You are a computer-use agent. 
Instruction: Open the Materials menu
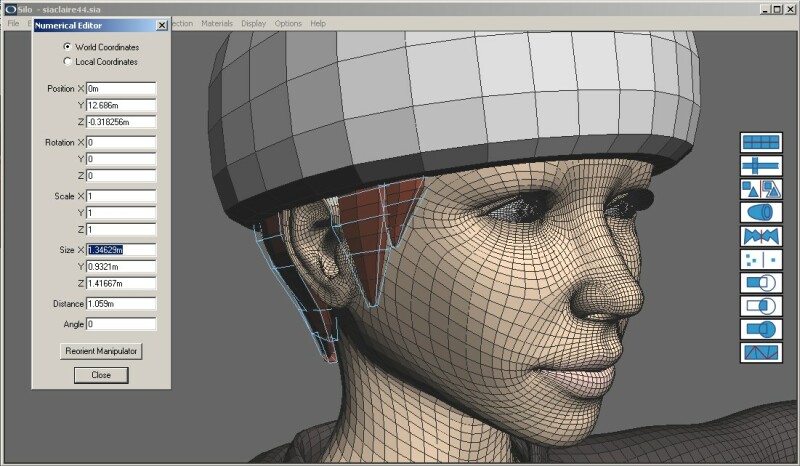click(217, 23)
